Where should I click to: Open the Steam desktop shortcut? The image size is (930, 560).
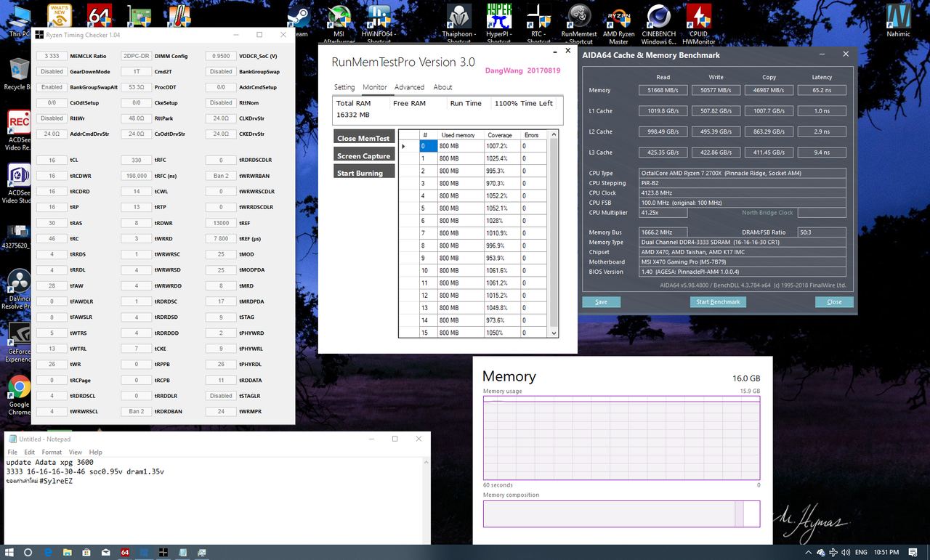point(299,21)
